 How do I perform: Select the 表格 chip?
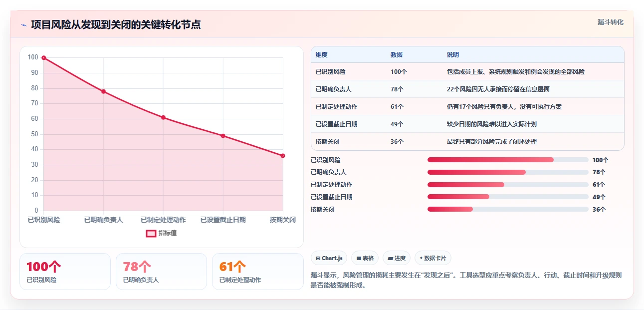coord(365,258)
